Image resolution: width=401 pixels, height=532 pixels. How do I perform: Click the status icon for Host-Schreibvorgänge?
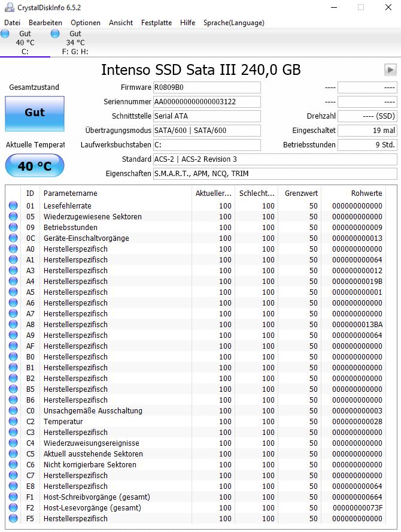(x=13, y=497)
